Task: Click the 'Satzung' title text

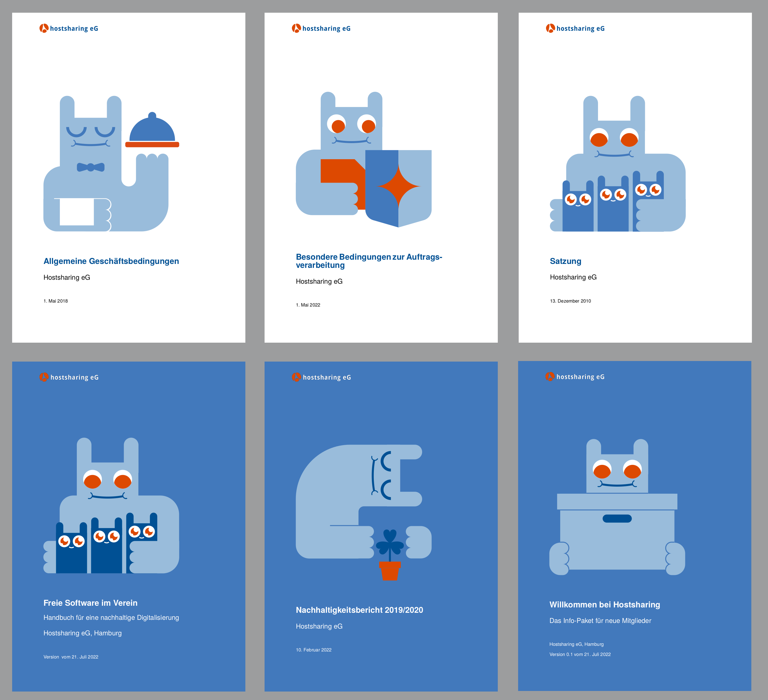Action: point(565,261)
